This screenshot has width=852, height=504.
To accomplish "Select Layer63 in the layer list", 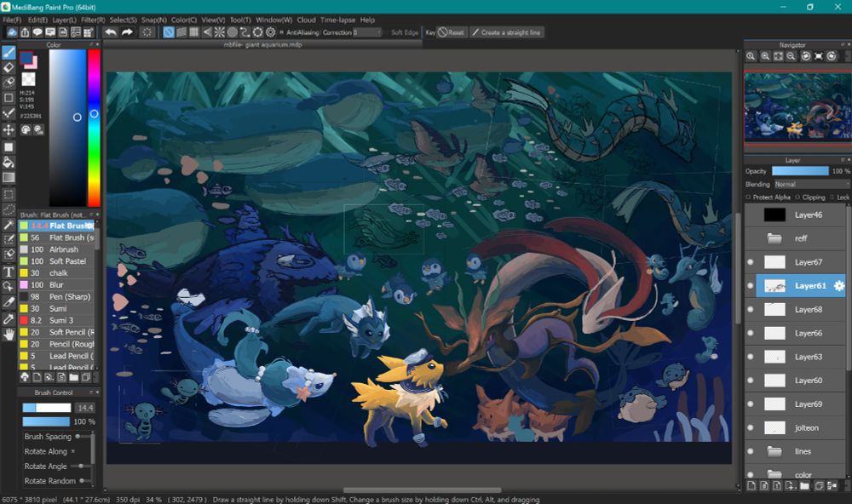I will (x=796, y=357).
